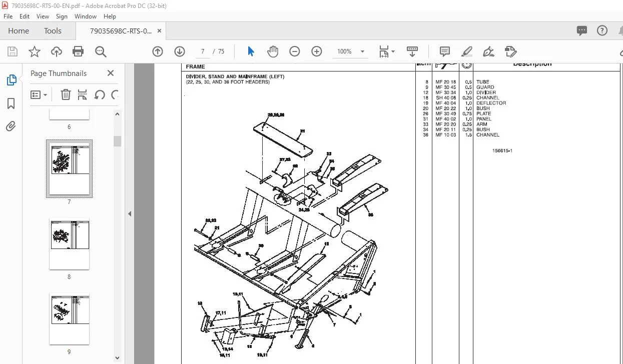Open the zoom level 100% dropdown
Image resolution: width=623 pixels, height=364 pixels.
[x=351, y=51]
